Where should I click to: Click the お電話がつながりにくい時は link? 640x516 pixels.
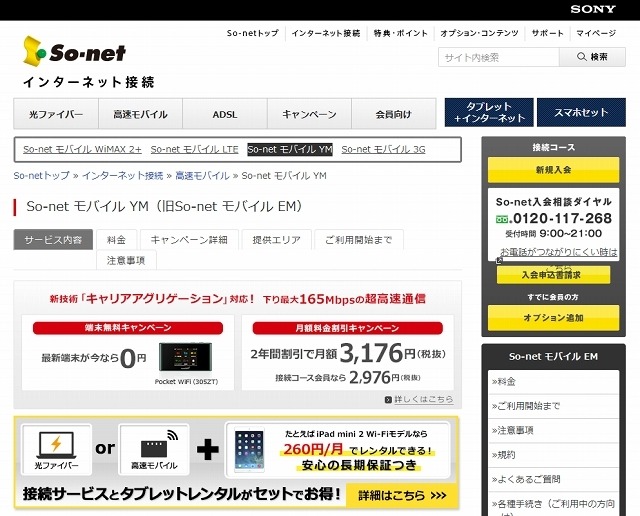point(559,252)
